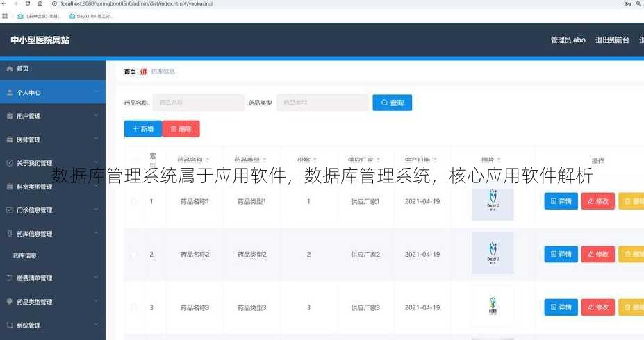Click the browser back arrow

5,3
